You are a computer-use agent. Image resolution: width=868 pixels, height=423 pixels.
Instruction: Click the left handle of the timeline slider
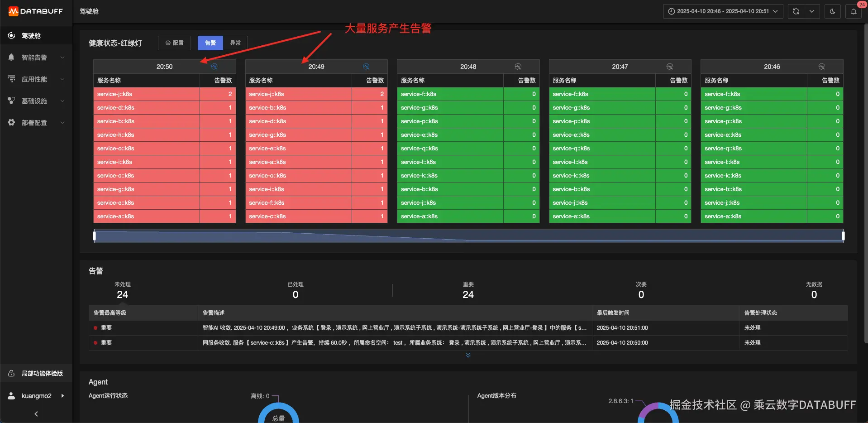pyautogui.click(x=94, y=236)
